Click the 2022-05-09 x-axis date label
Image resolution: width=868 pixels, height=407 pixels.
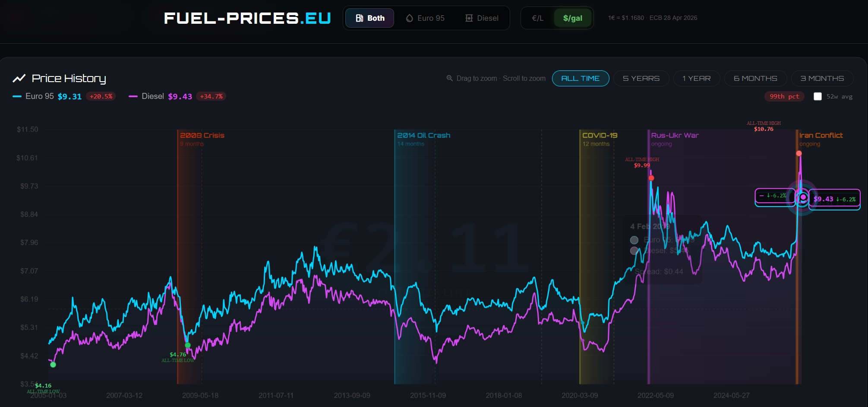tap(656, 395)
